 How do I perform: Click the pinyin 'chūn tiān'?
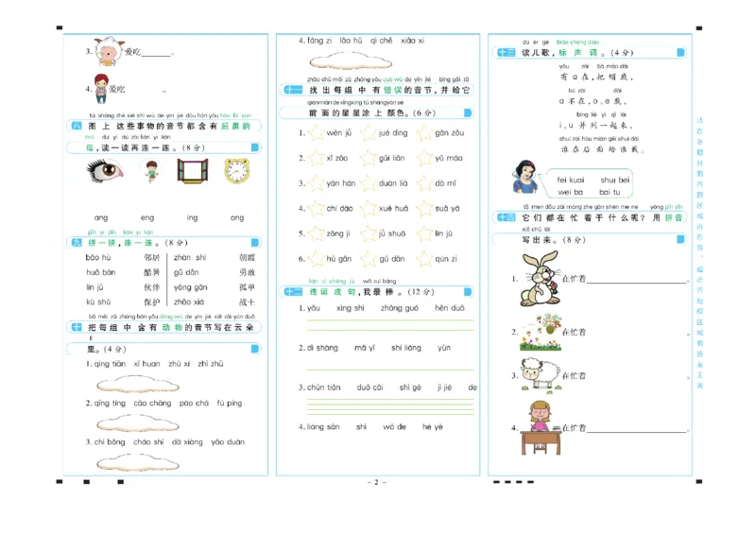point(323,388)
